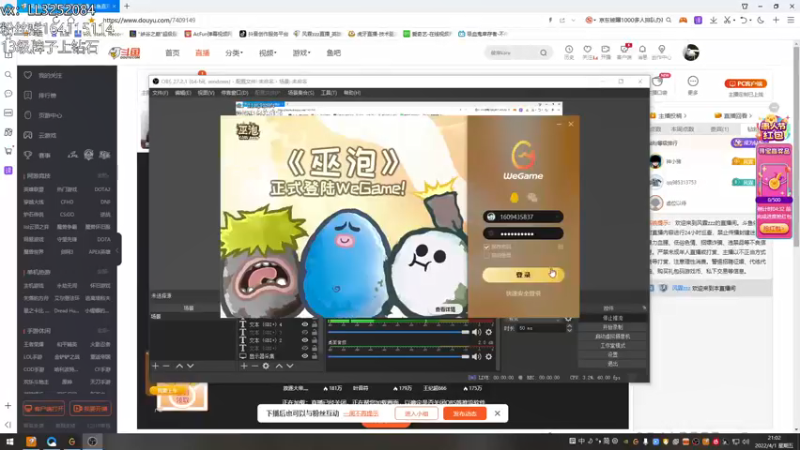Click the gear for the first OBS audio channel

(x=489, y=332)
